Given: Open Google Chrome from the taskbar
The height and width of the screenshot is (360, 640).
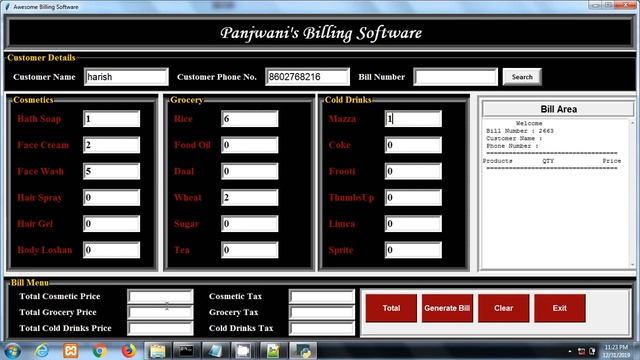Looking at the screenshot, I should click(100, 351).
